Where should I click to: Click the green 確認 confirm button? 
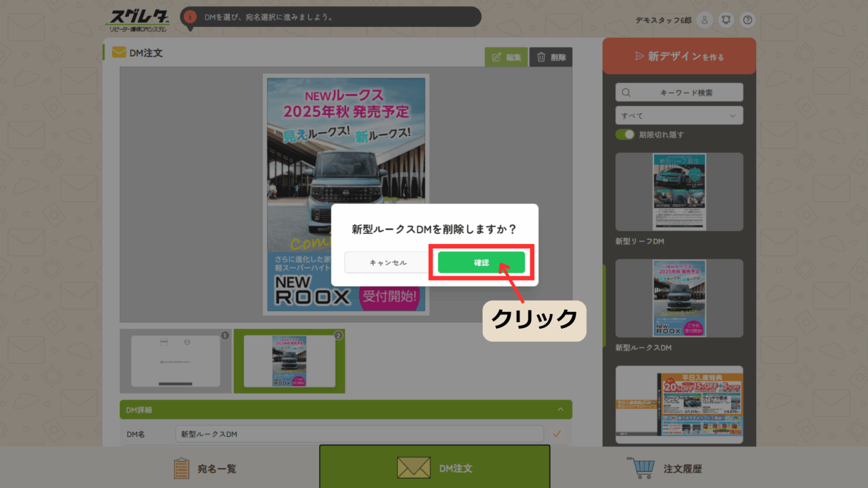tap(481, 262)
